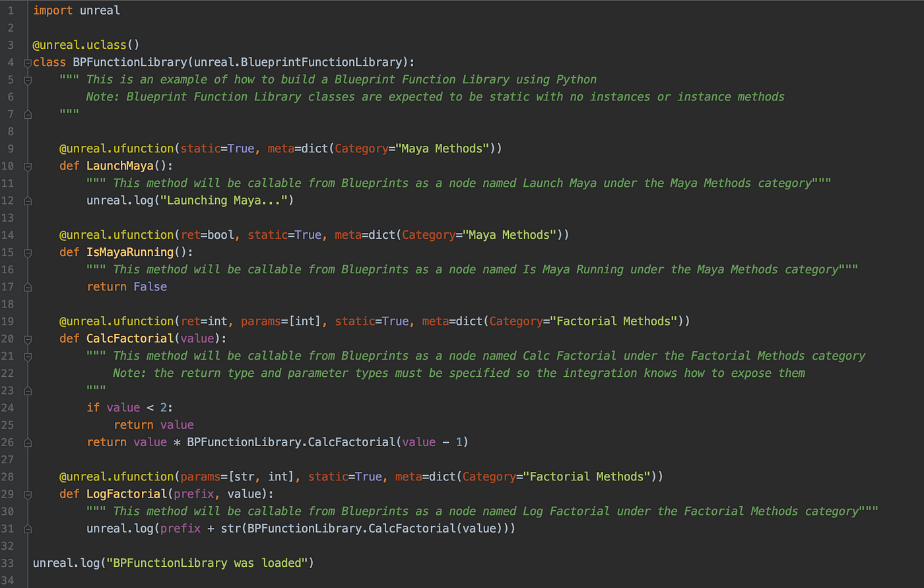Screen dimensions: 924x588
Task: Click the docstring comment on line 6
Action: (436, 97)
